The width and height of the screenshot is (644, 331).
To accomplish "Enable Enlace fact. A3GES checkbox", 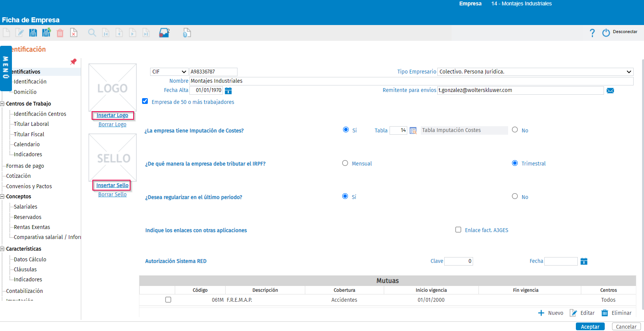I will pos(458,230).
